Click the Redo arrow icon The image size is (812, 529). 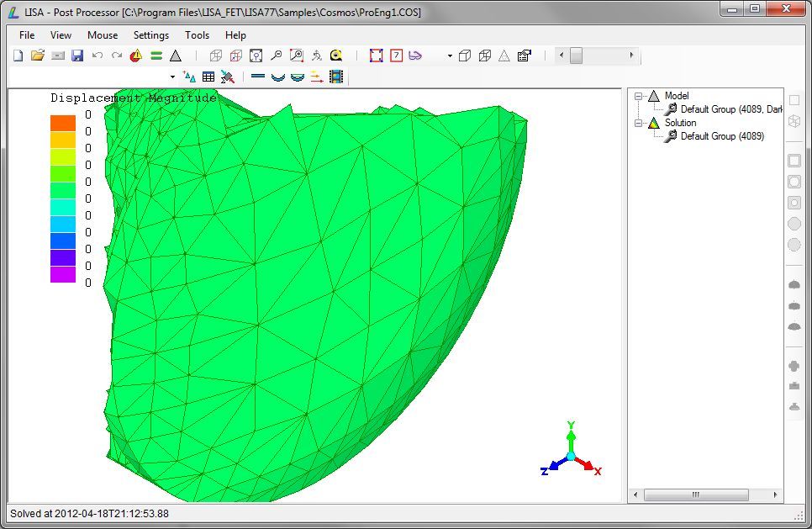(117, 56)
